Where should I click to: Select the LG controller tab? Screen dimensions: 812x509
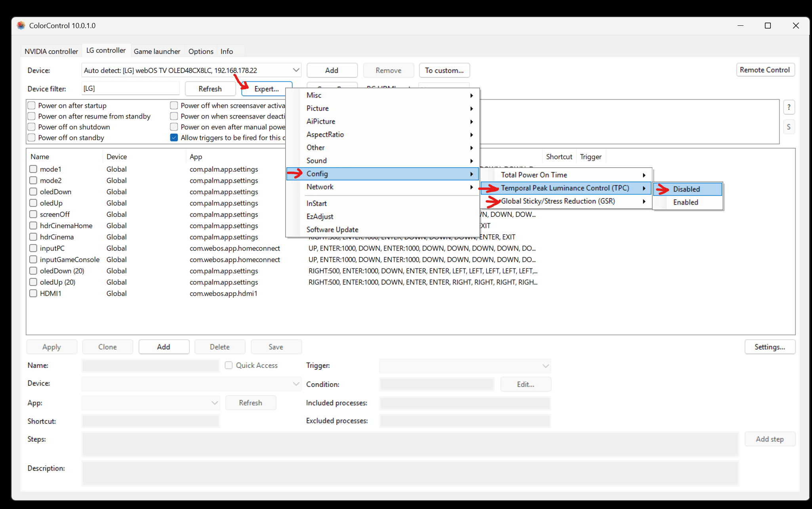(106, 50)
